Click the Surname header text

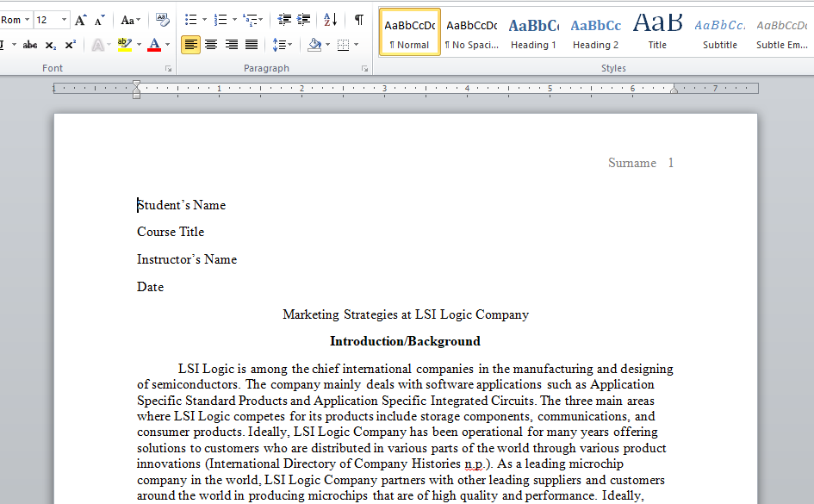(x=632, y=163)
